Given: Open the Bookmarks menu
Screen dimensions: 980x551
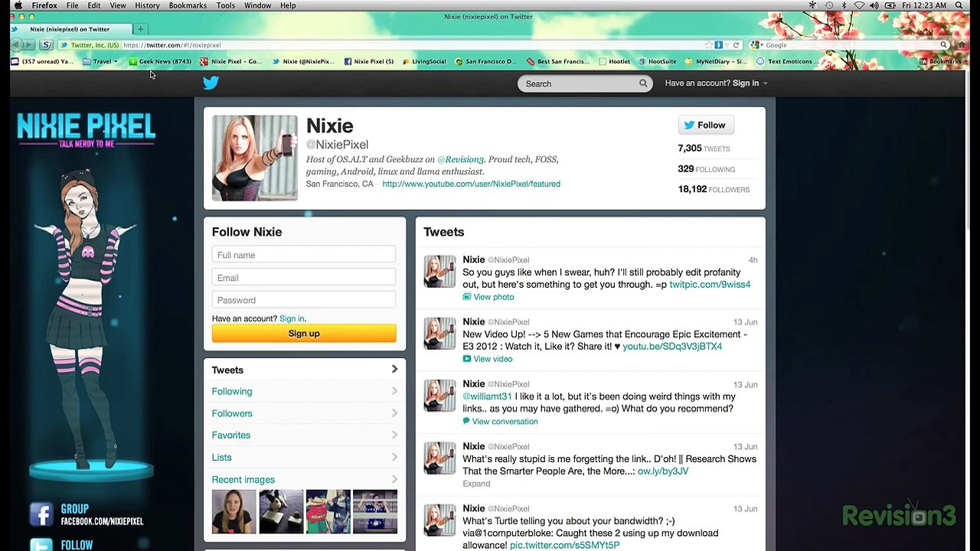Looking at the screenshot, I should (188, 5).
